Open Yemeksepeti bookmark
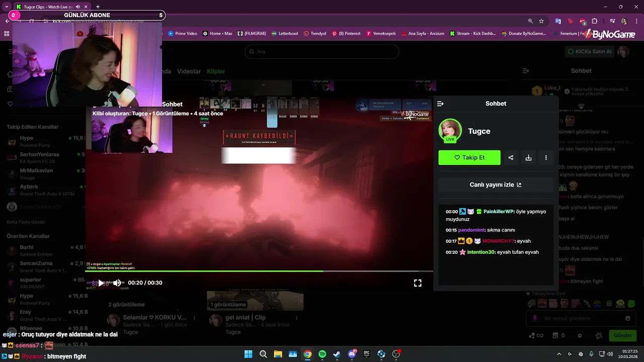Viewport: 644px width, 362px height. tap(380, 34)
